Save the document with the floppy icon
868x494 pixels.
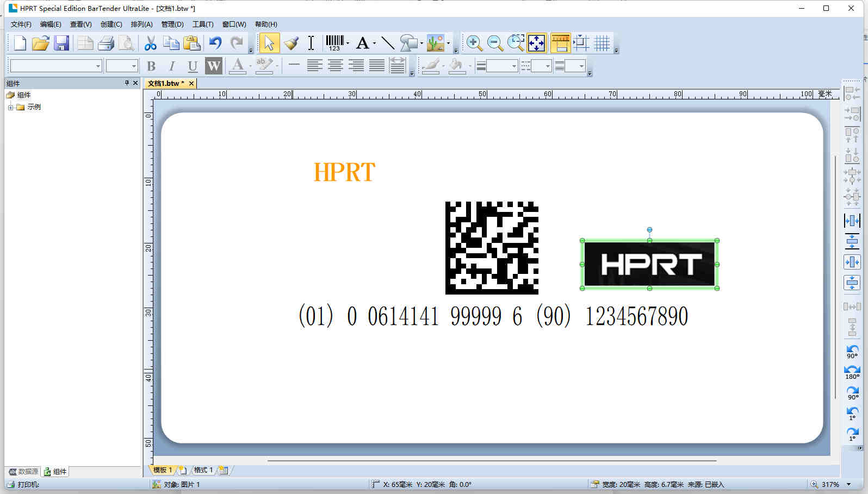(x=61, y=43)
